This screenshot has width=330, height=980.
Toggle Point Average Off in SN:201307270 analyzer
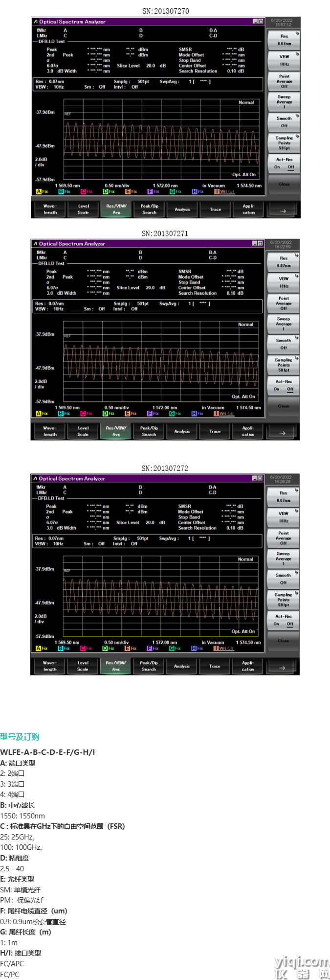[x=284, y=81]
